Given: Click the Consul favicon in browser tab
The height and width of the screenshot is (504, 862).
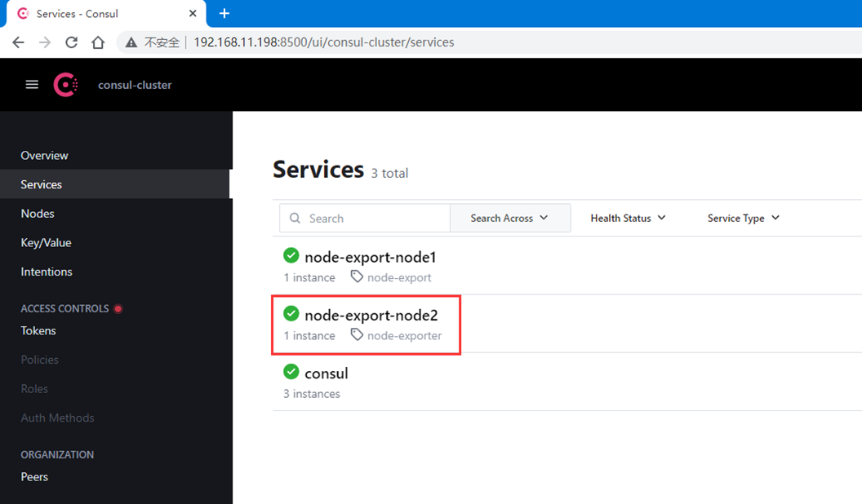Looking at the screenshot, I should (x=23, y=13).
